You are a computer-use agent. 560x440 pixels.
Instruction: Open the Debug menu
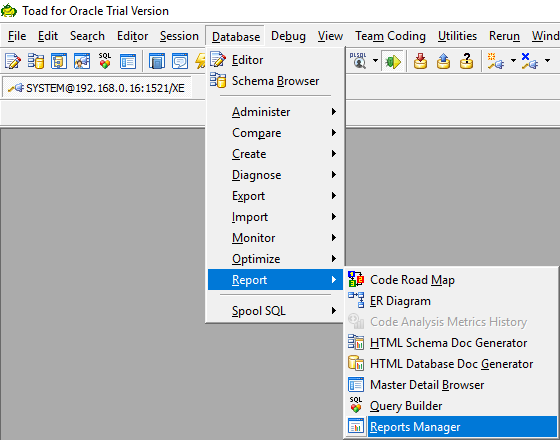coord(288,36)
